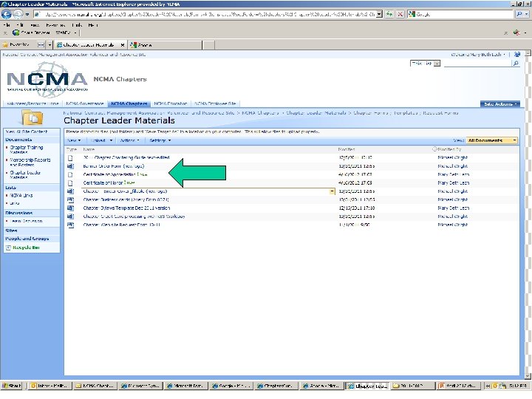The image size is (532, 399).
Task: Click the site search input field
Action: click(x=477, y=64)
